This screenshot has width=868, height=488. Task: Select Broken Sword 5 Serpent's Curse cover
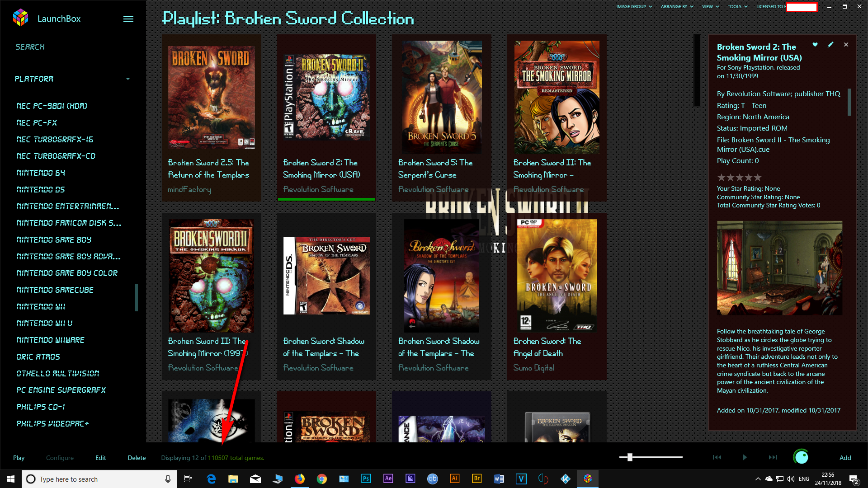[442, 97]
